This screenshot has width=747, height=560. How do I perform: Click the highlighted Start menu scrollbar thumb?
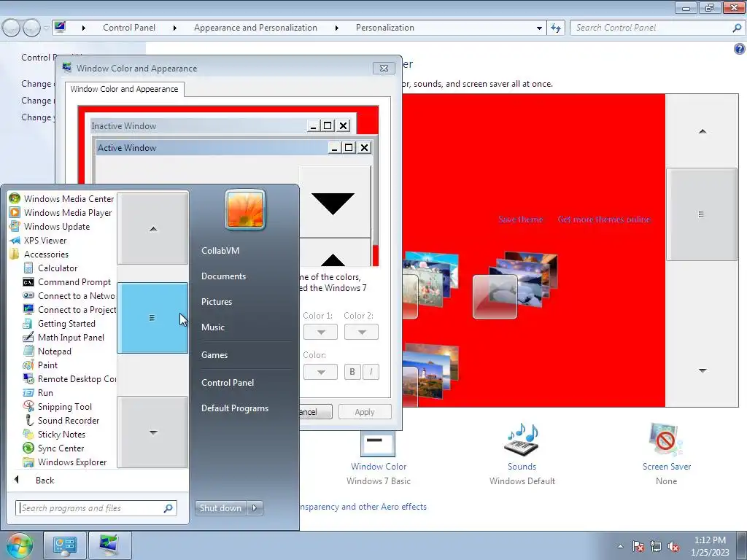pos(152,318)
